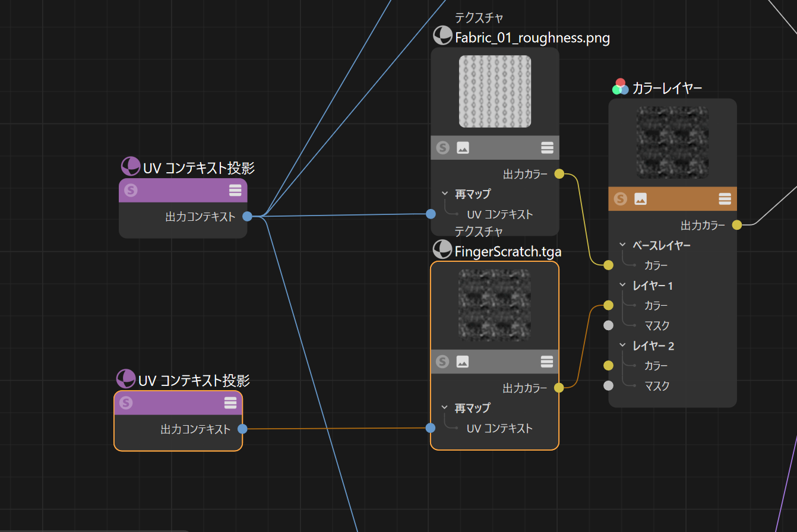The width and height of the screenshot is (797, 532).
Task: Click the S badge on the カラーレイヤー orange header
Action: point(621,199)
